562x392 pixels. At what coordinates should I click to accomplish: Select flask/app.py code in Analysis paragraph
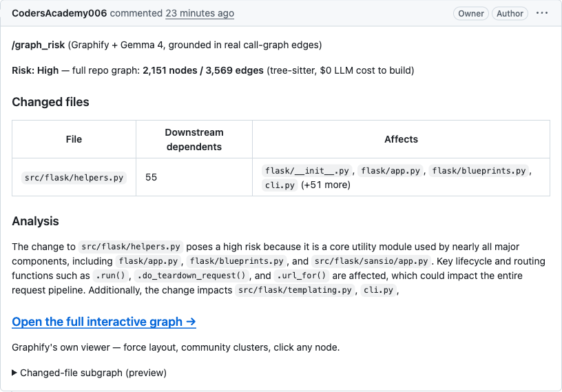click(x=148, y=261)
